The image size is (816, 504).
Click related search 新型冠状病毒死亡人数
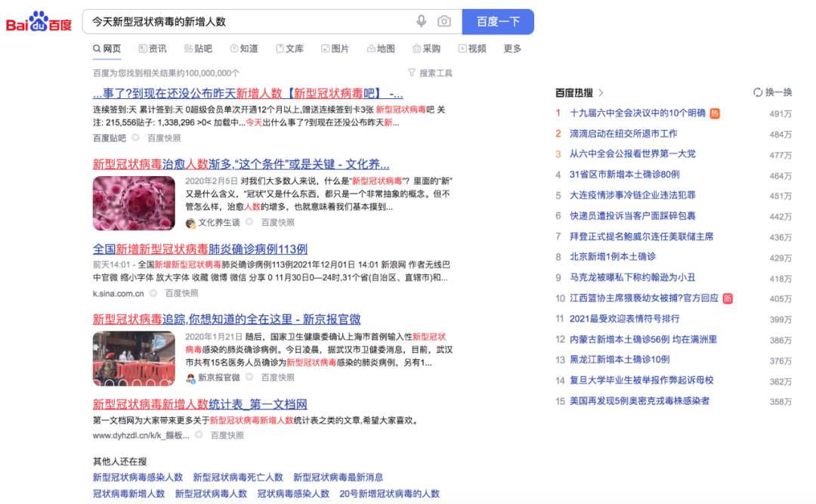point(238,478)
